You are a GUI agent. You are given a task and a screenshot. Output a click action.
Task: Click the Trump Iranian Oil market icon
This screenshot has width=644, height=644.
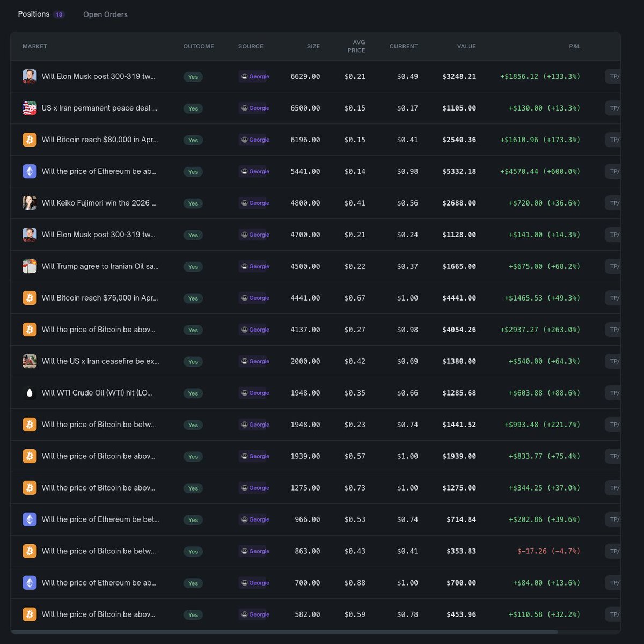[x=30, y=266]
